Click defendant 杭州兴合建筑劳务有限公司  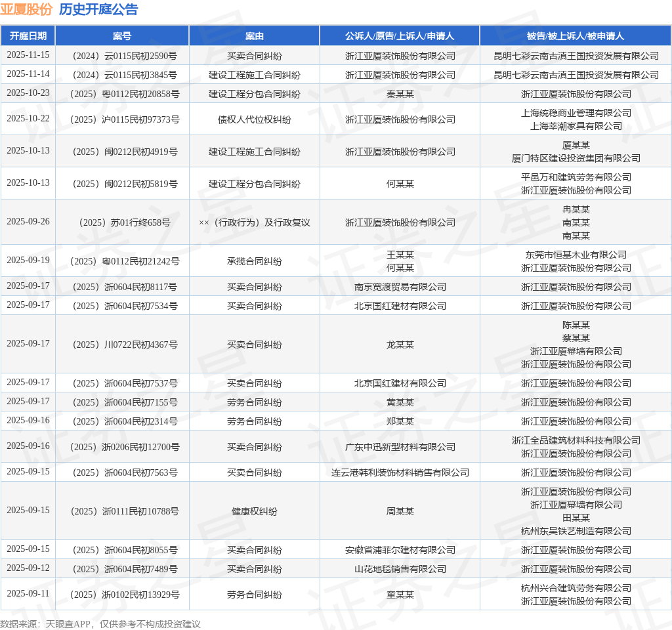(576, 588)
